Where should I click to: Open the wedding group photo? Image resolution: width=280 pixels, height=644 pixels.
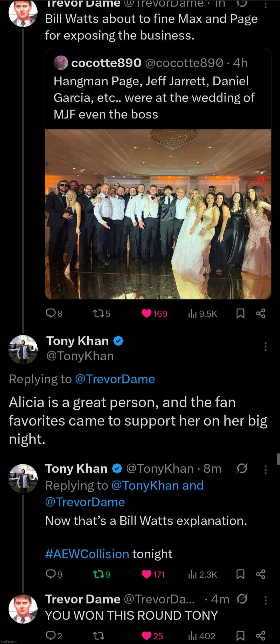tap(158, 214)
